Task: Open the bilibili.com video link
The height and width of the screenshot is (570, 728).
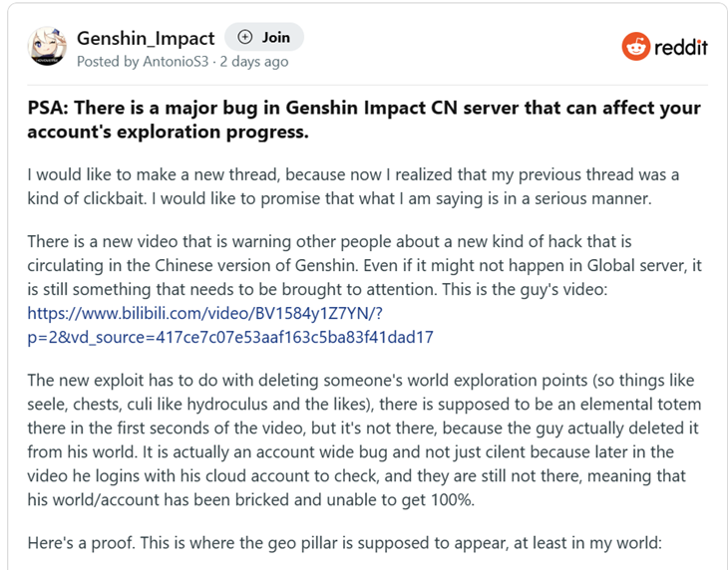Action: point(230,325)
